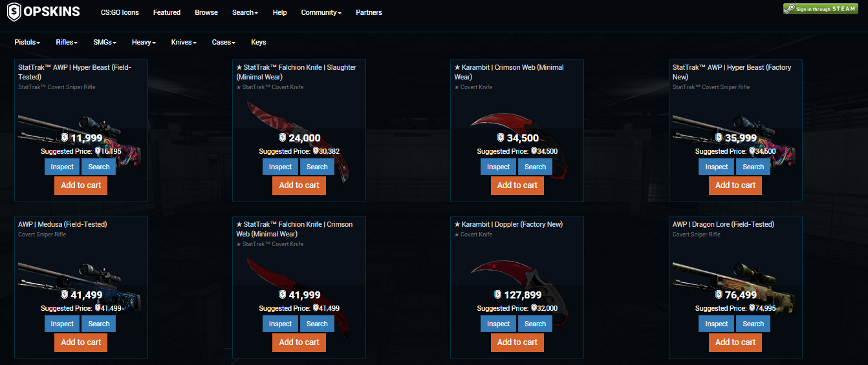The width and height of the screenshot is (868, 365).
Task: Expand the Pistols category dropdown
Action: coord(27,42)
